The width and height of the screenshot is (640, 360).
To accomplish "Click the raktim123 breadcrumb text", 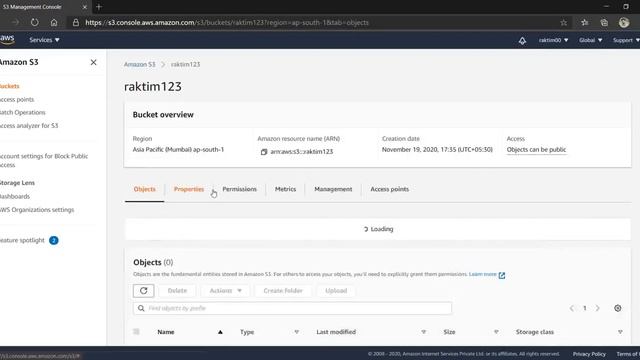I will click(185, 64).
